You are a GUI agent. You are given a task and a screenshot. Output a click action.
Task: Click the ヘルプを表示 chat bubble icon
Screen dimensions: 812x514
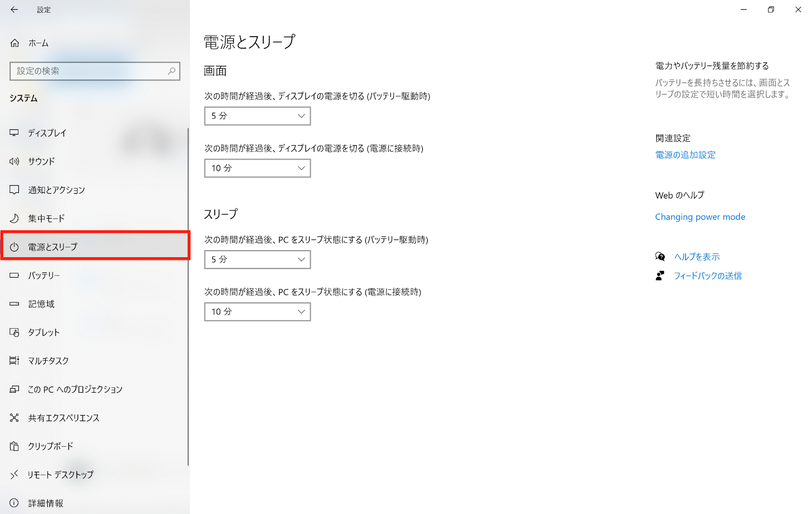660,256
